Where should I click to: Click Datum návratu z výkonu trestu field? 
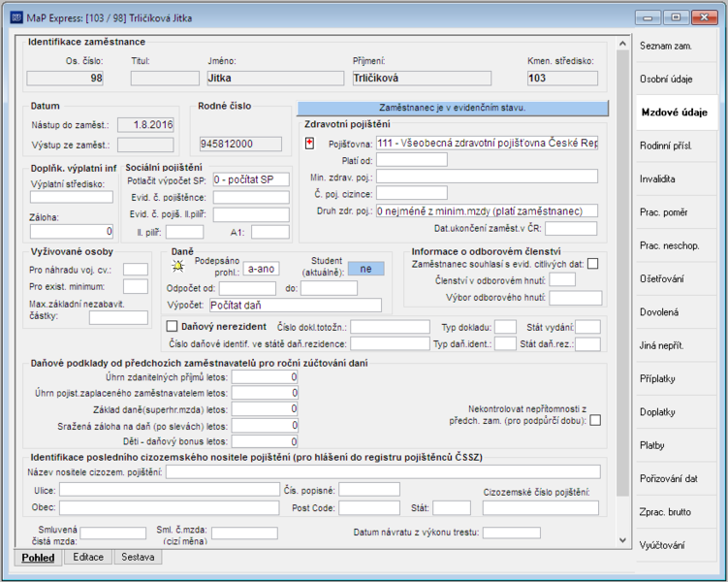pos(512,533)
